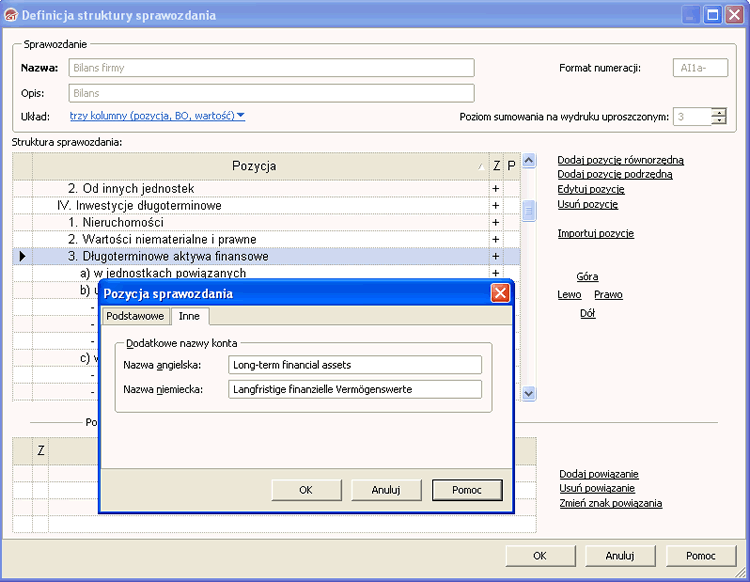Switch to the Podstawowe tab
The image size is (750, 582).
pos(134,316)
